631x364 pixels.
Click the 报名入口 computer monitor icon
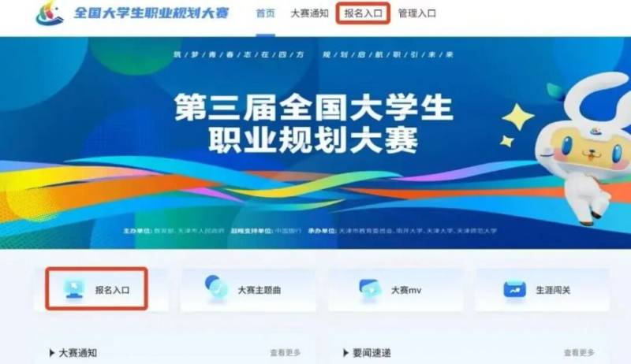[74, 289]
